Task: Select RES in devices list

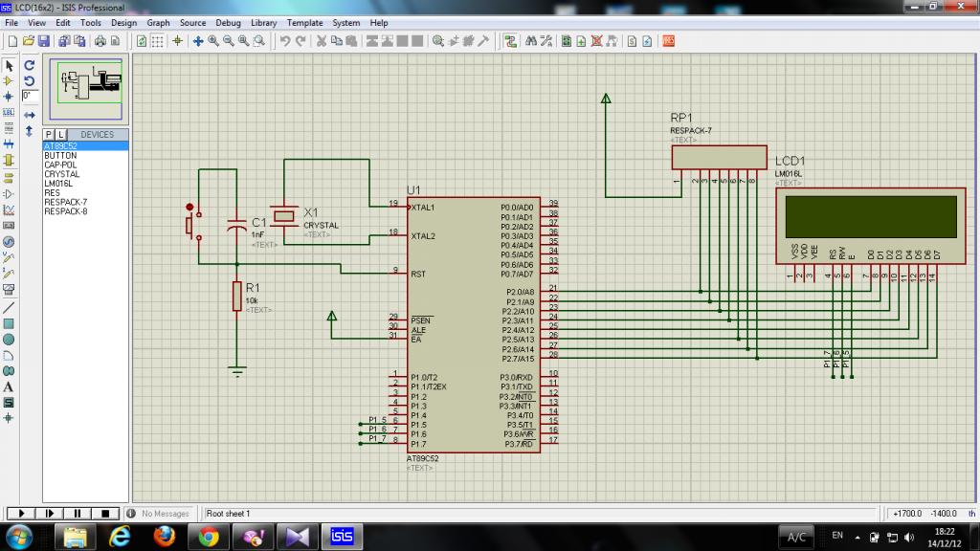Action: (x=85, y=192)
